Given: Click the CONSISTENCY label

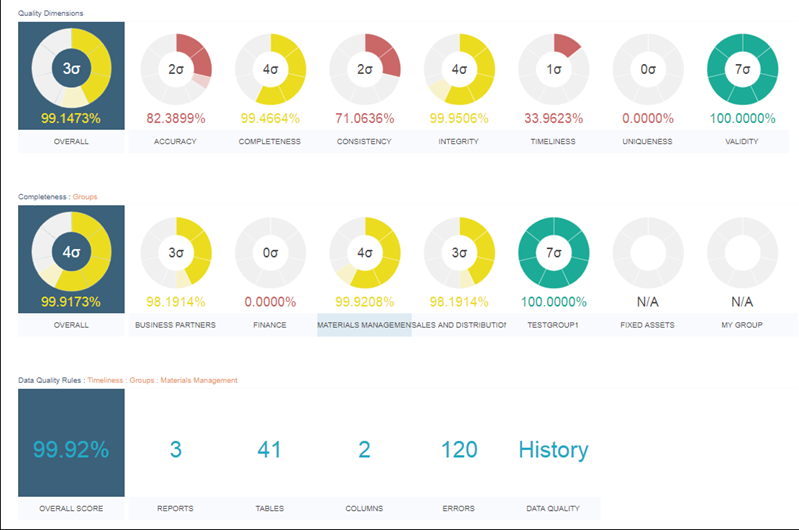Looking at the screenshot, I should click(364, 142).
